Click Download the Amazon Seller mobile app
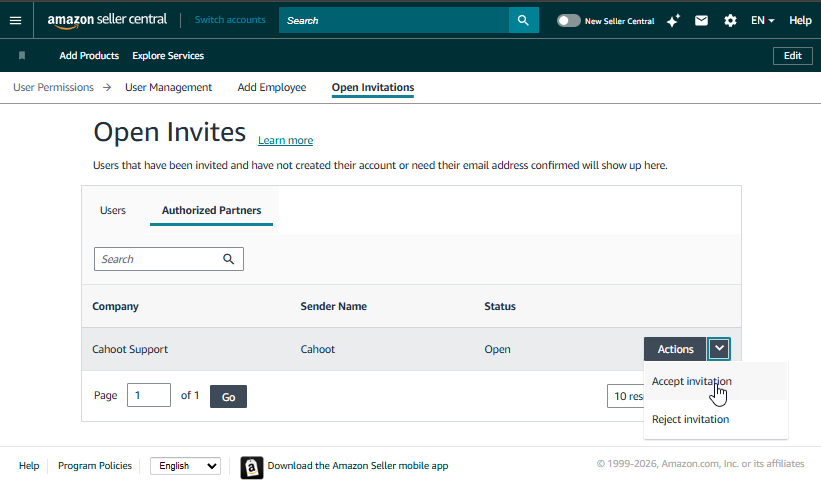This screenshot has width=821, height=490. click(358, 466)
